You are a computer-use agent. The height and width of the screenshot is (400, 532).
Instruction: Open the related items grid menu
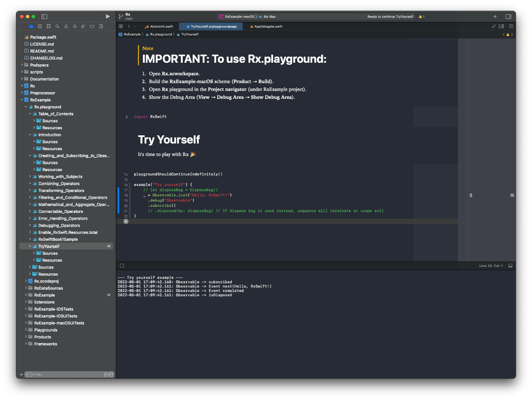point(121,26)
